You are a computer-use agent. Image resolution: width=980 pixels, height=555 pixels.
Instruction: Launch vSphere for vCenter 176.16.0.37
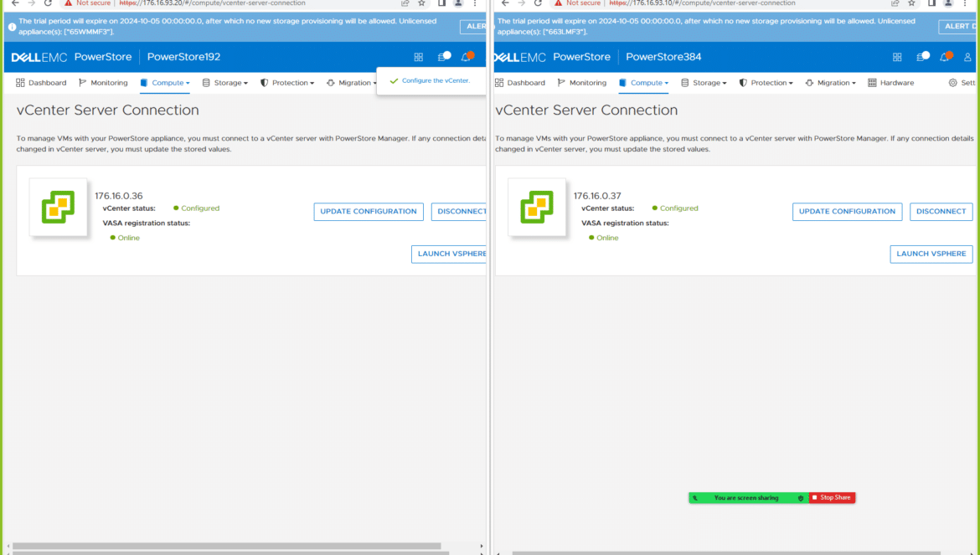point(931,254)
